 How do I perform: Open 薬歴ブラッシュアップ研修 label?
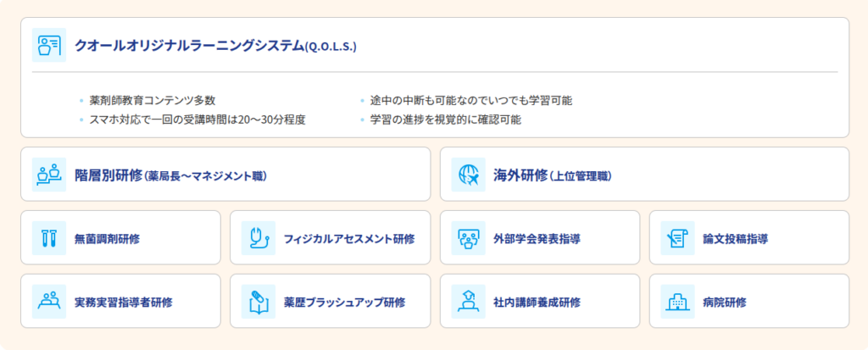point(344,303)
